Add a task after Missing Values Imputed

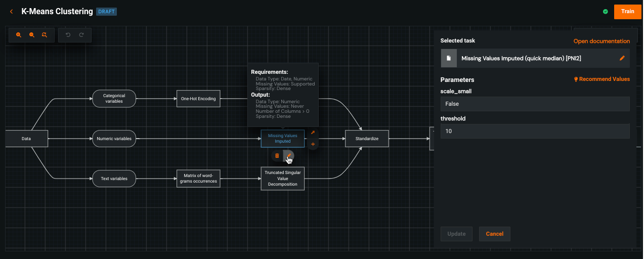(313, 145)
